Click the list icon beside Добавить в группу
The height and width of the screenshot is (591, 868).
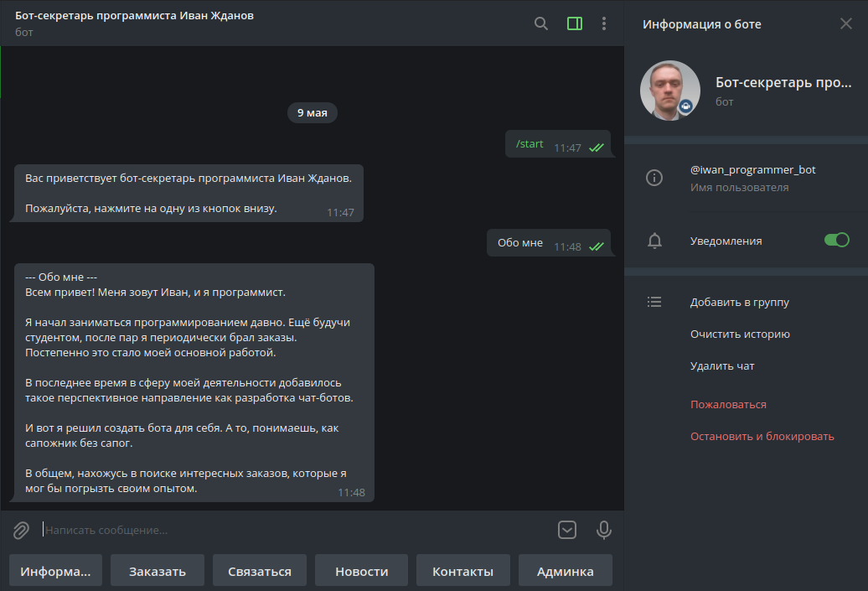pos(654,302)
